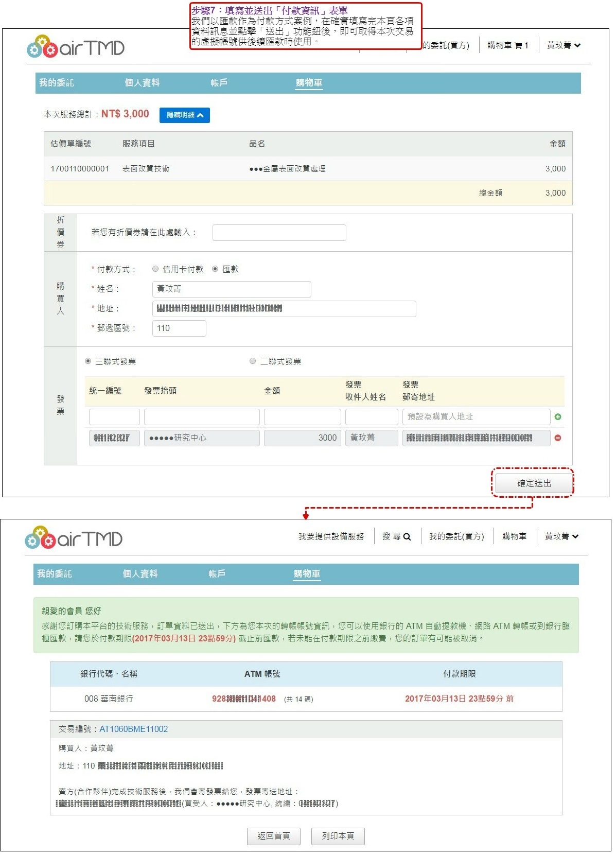Image resolution: width=616 pixels, height=855 pixels.
Task: Open the user menu on confirmation page
Action: pos(561,536)
